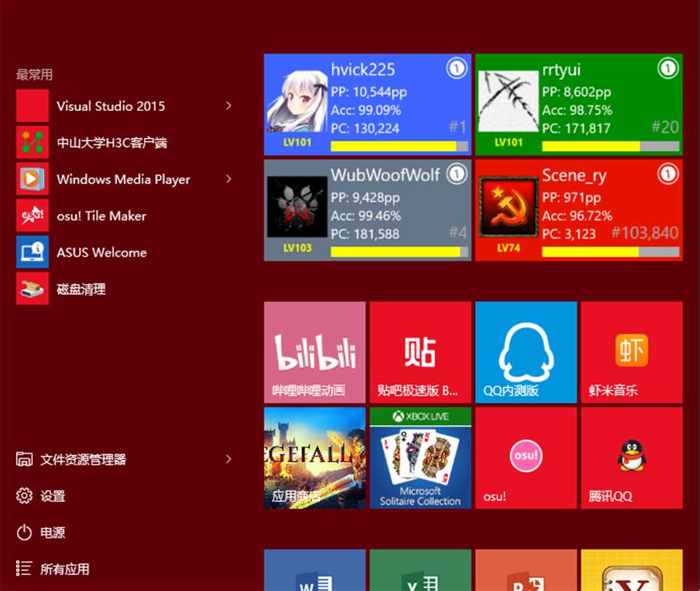Screen dimensions: 700x591
Task: Open the Windows Media Player icon
Action: (x=33, y=179)
